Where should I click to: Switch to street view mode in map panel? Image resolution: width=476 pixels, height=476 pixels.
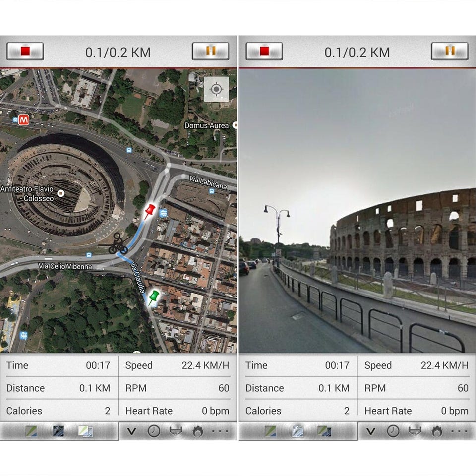[x=59, y=431]
